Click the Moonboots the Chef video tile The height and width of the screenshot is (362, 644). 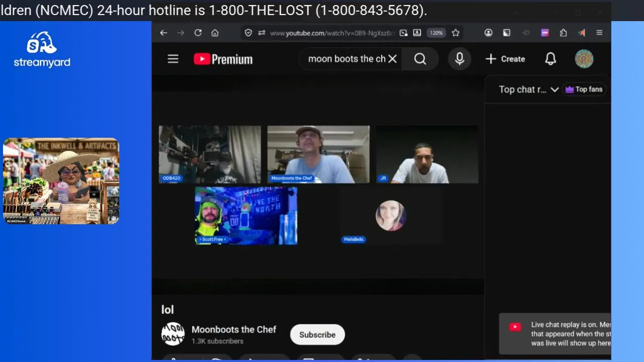[318, 154]
